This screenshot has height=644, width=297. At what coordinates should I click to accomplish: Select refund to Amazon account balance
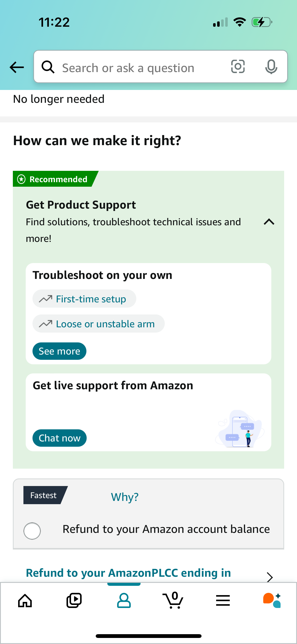click(x=32, y=531)
